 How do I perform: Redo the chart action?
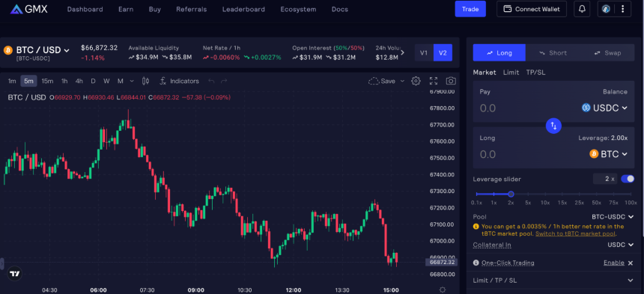coord(224,82)
